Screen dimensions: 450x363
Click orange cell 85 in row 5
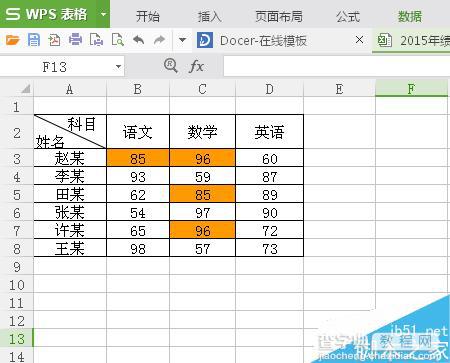click(203, 194)
